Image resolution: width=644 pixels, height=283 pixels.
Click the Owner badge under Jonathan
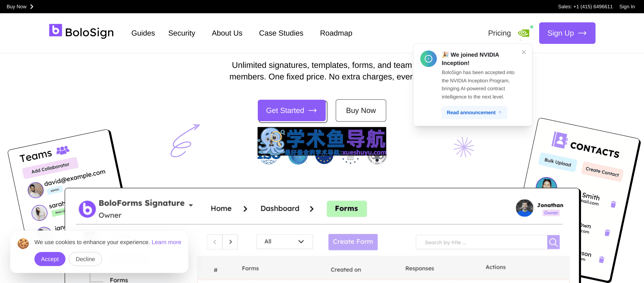click(551, 213)
